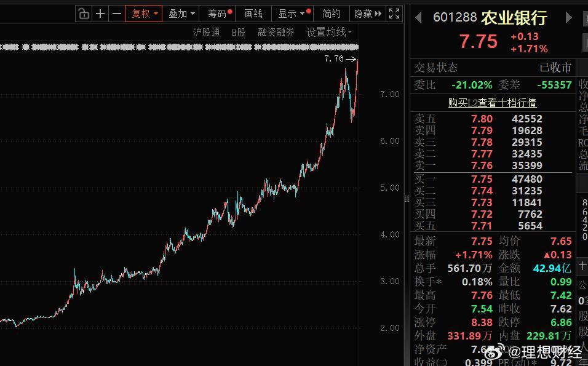The height and width of the screenshot is (366, 588).
Task: Click 买五 price 7.71
Action: click(482, 226)
